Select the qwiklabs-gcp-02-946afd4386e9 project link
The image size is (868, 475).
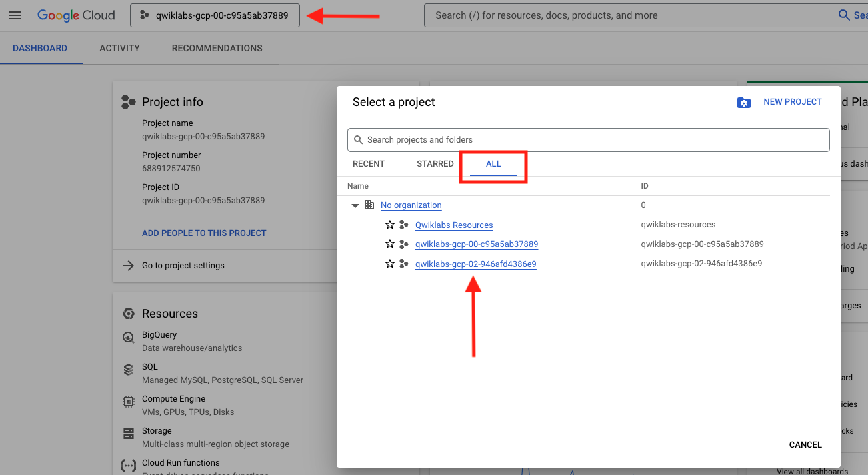[x=476, y=264]
